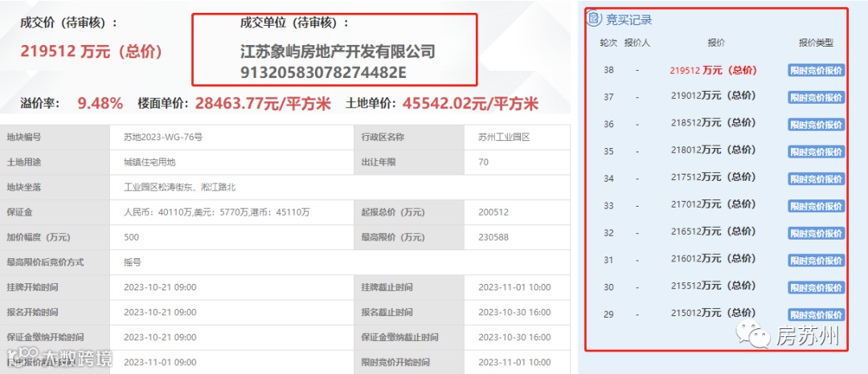The image size is (868, 374).
Task: Click the bid 215512万元 in round 30
Action: click(x=713, y=286)
